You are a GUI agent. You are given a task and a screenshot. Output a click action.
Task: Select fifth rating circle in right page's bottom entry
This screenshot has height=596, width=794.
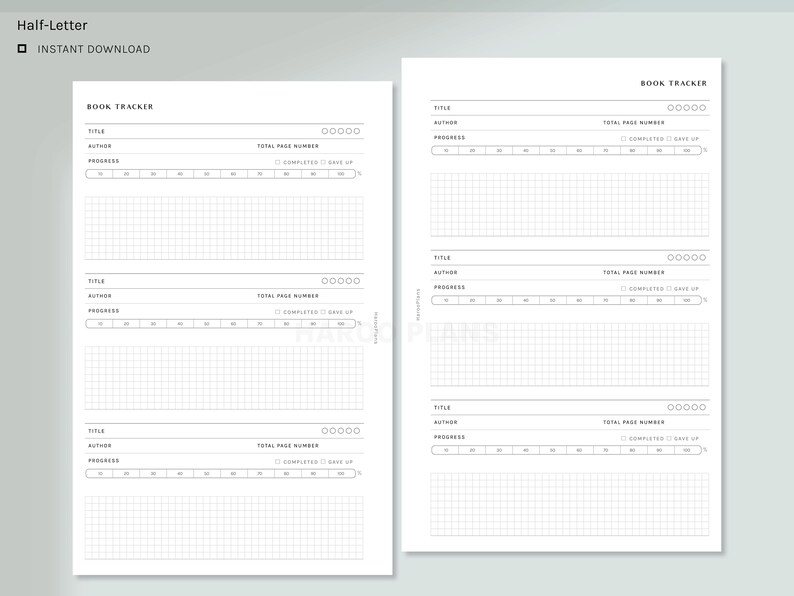coord(702,407)
